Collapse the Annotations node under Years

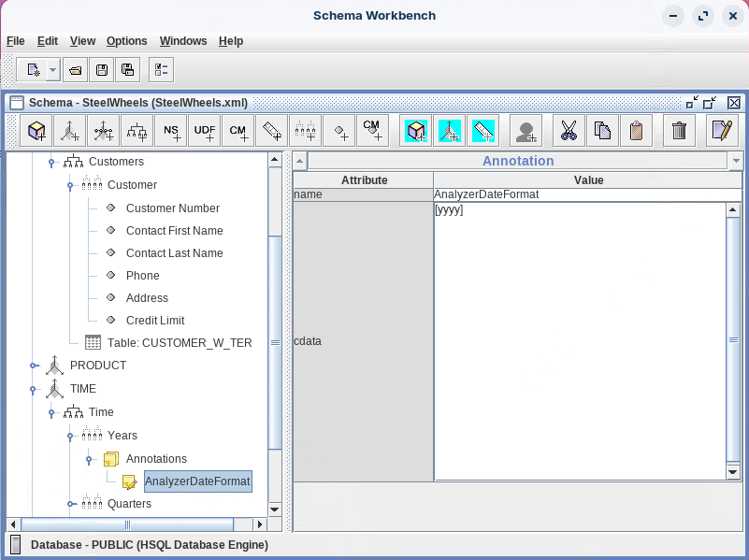pos(90,459)
